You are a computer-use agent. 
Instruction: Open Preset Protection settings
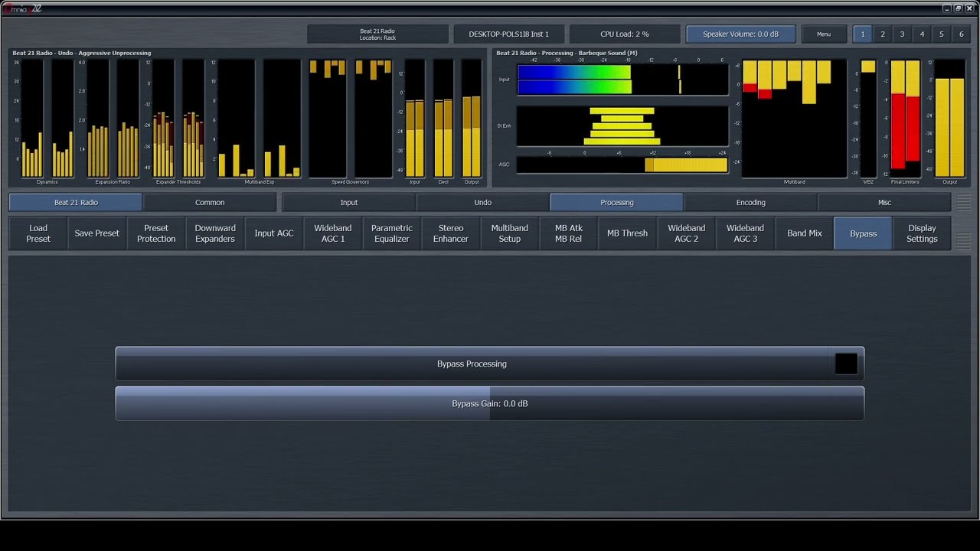tap(156, 233)
